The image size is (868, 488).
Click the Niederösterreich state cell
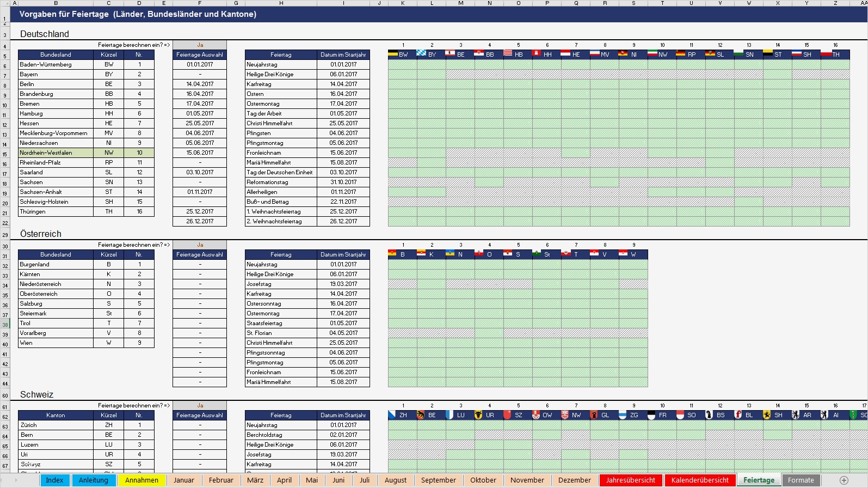(x=56, y=284)
